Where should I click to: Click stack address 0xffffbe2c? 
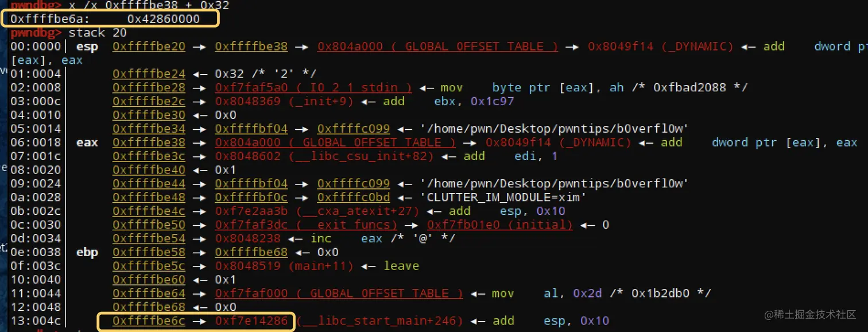tap(149, 101)
